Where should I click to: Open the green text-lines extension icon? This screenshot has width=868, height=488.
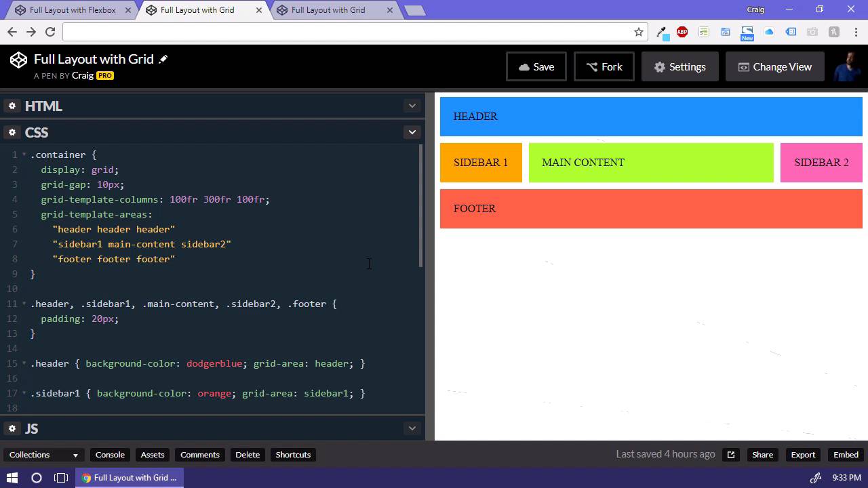click(704, 32)
